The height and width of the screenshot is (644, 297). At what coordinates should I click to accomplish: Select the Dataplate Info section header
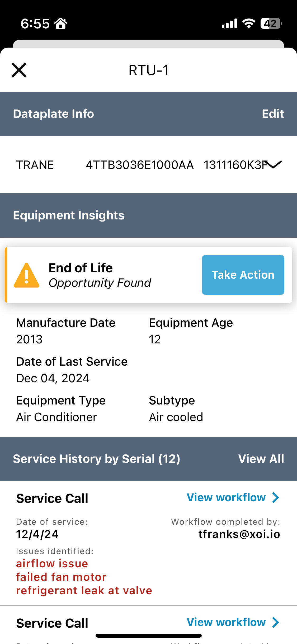148,114
